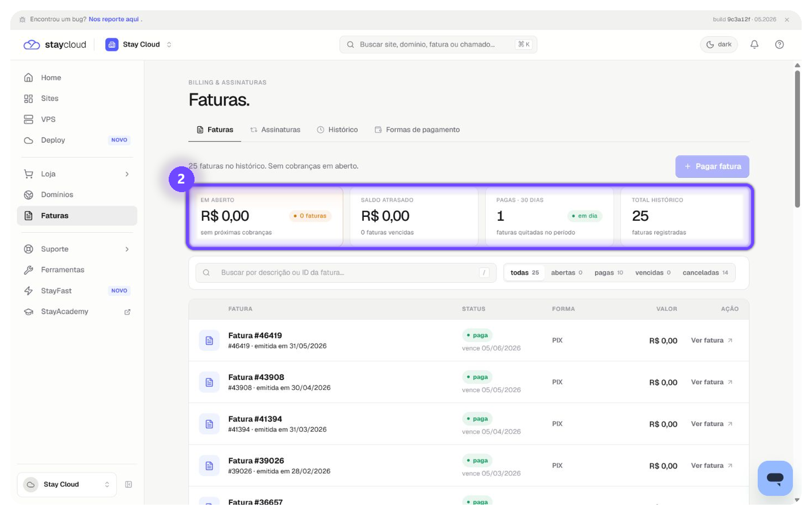Switch to Formas de pagamento tab
812x515 pixels.
coord(417,130)
